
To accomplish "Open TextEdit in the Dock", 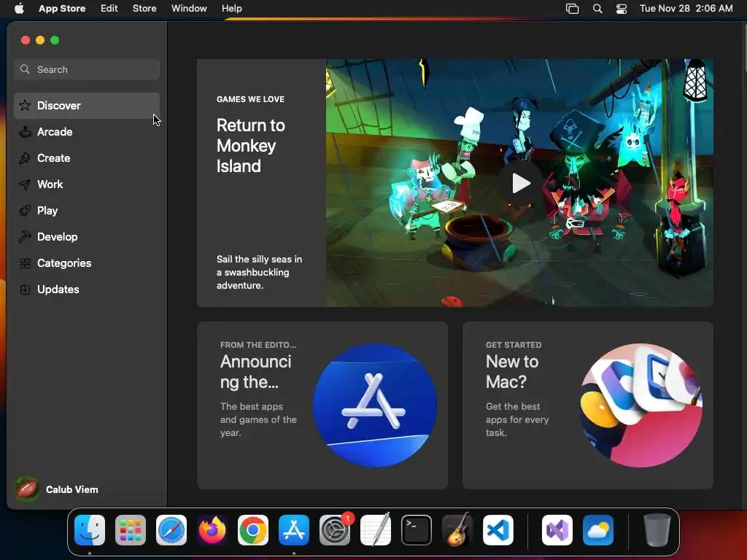I will (376, 530).
